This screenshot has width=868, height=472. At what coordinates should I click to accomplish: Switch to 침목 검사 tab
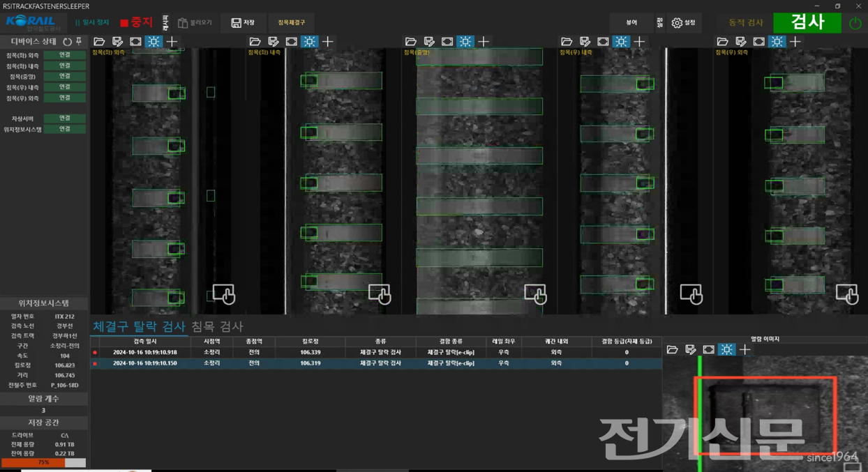tap(217, 326)
